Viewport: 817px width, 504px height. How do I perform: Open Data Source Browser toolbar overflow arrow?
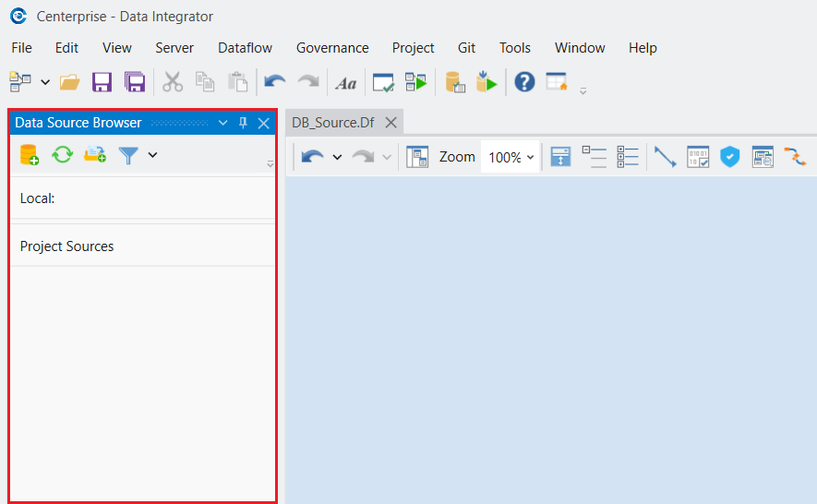tap(270, 163)
